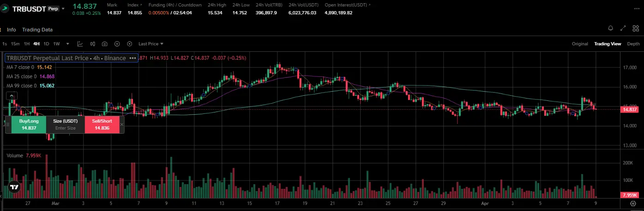Select the 15m timeframe
This screenshot has width=644, height=211.
tap(15, 44)
